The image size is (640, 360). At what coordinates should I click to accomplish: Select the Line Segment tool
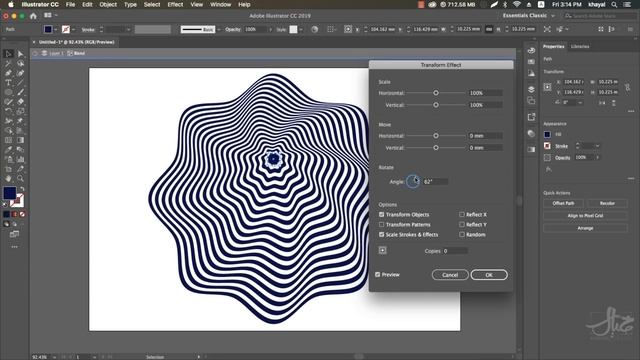click(20, 82)
